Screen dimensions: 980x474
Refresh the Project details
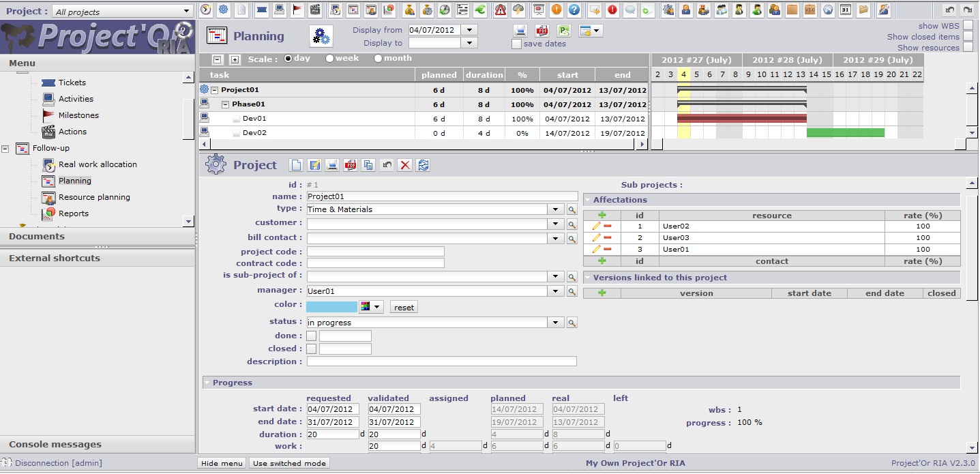[424, 165]
